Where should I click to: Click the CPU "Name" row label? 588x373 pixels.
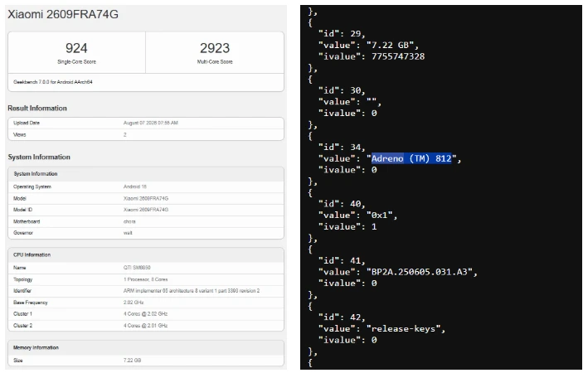tap(20, 268)
